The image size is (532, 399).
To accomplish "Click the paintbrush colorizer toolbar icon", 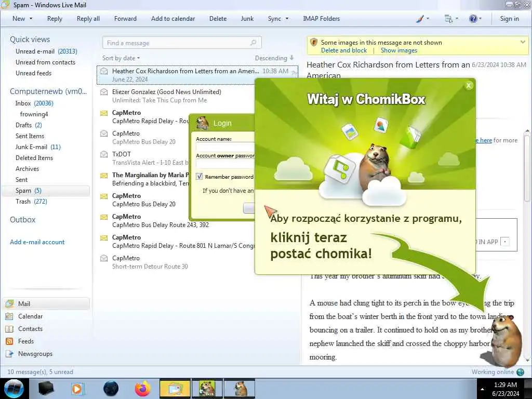I will (x=420, y=19).
